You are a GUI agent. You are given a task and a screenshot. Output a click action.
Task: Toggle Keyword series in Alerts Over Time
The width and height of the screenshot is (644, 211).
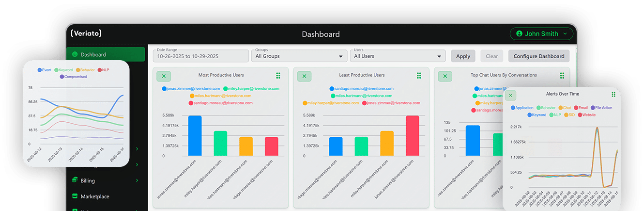click(536, 115)
